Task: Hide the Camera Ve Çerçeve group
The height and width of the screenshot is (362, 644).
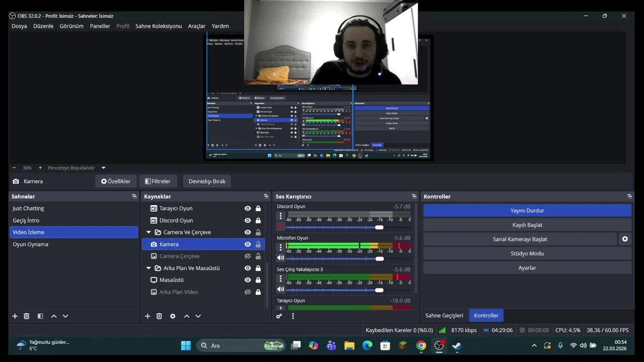Action: pyautogui.click(x=248, y=232)
